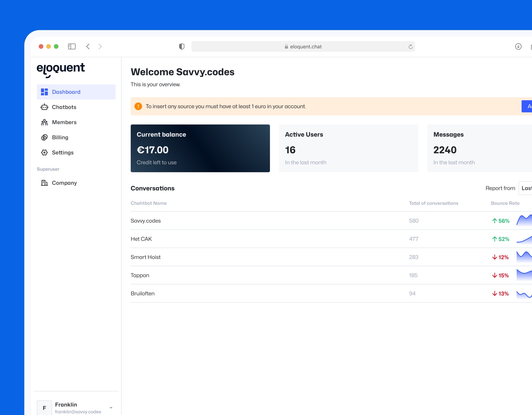Click the 477 conversations value
532x415 pixels.
(414, 239)
